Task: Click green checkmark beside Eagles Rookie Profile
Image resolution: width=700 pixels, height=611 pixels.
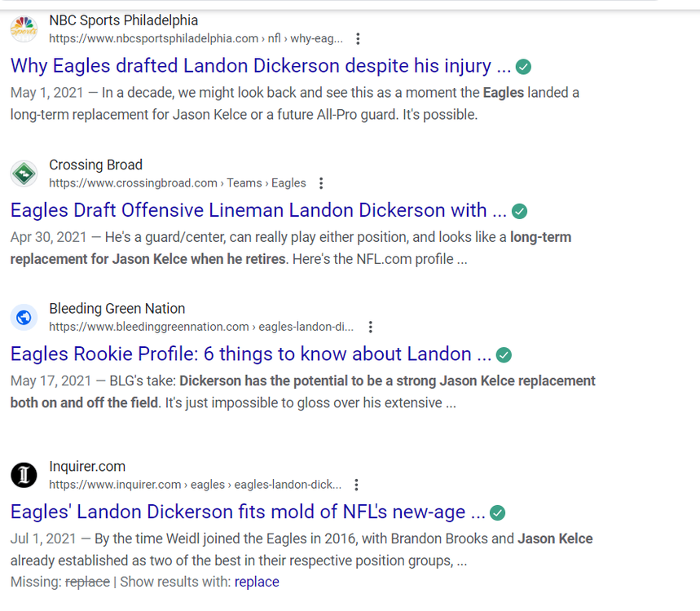Action: [504, 355]
